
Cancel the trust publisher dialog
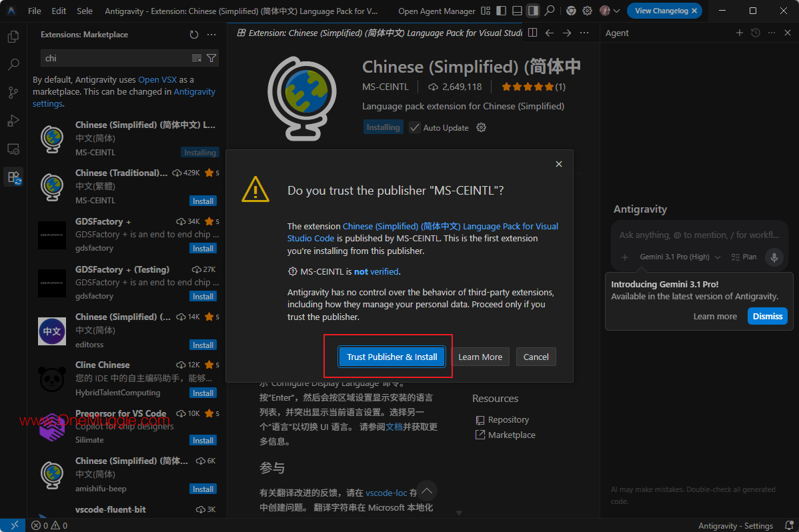pyautogui.click(x=536, y=357)
